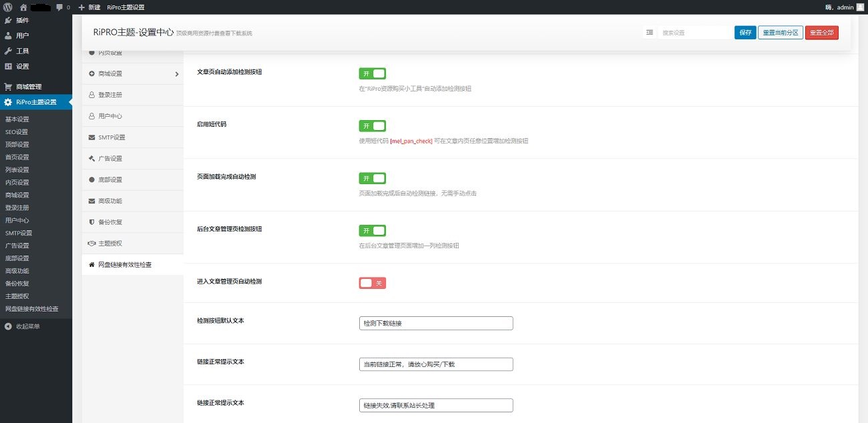Click the list icon beside the search box
The height and width of the screenshot is (423, 868).
point(650,33)
